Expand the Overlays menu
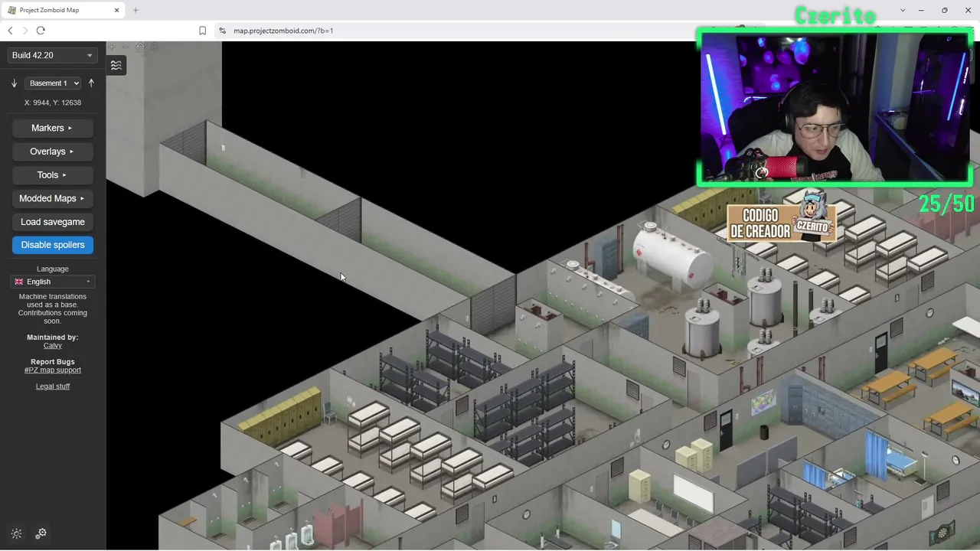Screen dimensions: 980x551 click(x=52, y=152)
